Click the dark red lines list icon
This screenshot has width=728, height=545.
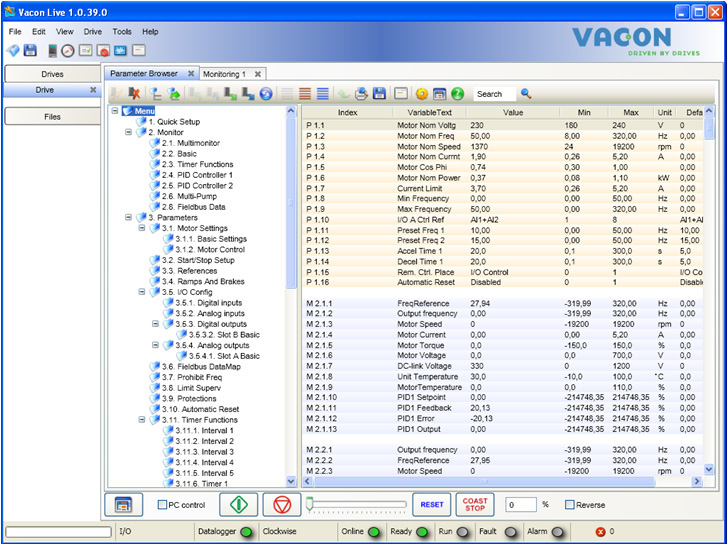point(305,94)
